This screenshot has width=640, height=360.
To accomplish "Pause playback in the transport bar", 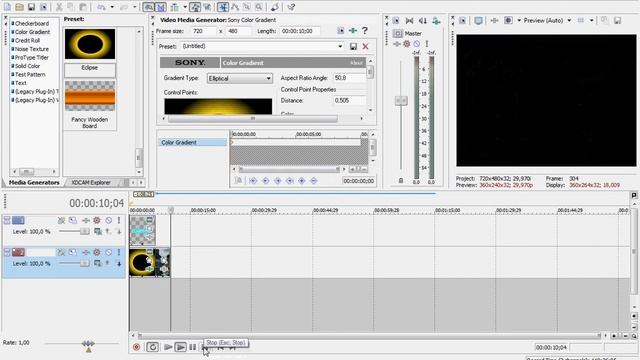I will click(x=192, y=347).
